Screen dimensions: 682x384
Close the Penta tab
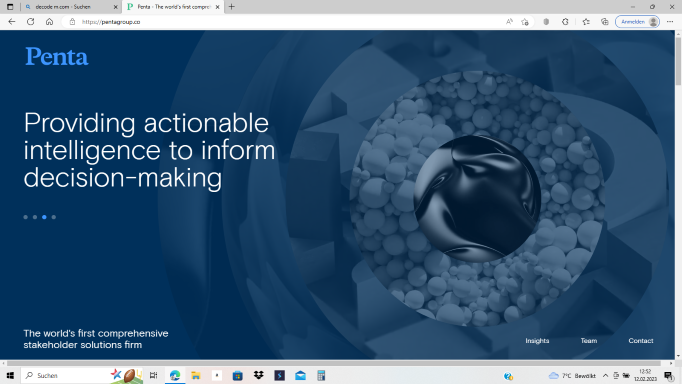click(217, 7)
